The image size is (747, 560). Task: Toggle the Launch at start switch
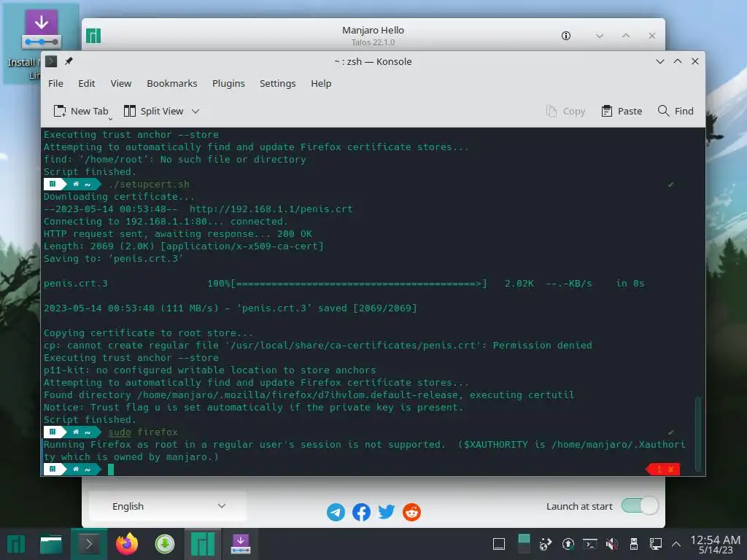click(640, 506)
